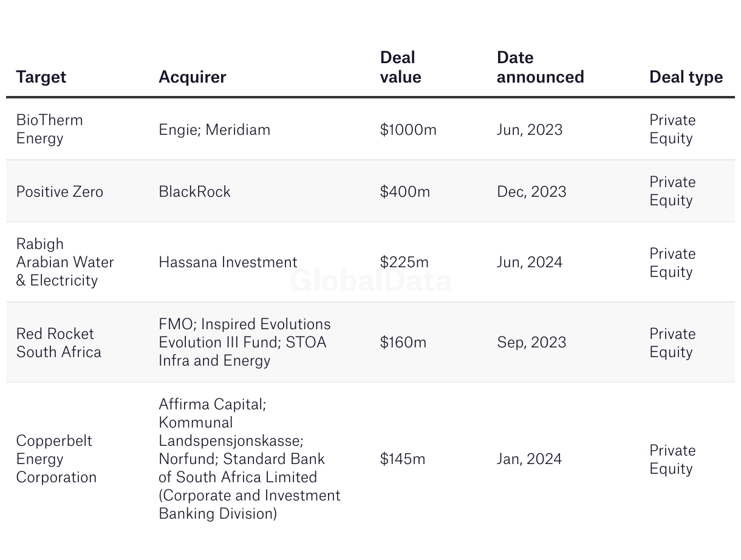This screenshot has height=560, width=741.
Task: Click the Engie; Meridiam acquirer cell
Action: pos(214,129)
